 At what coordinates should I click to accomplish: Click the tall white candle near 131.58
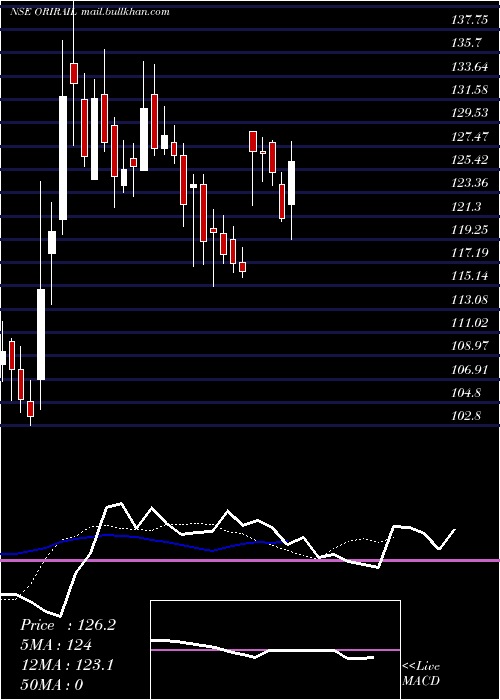point(63,158)
